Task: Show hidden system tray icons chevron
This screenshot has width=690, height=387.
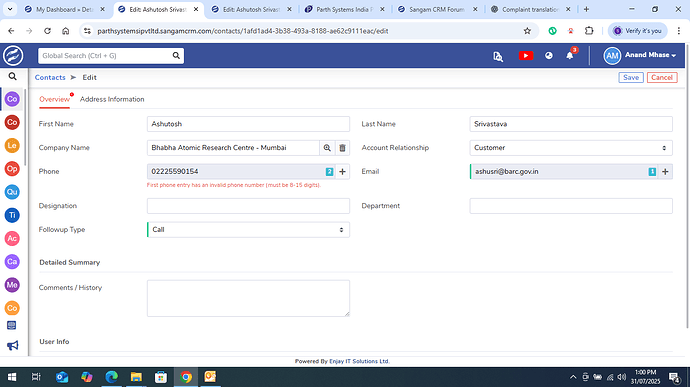Action: pyautogui.click(x=573, y=377)
